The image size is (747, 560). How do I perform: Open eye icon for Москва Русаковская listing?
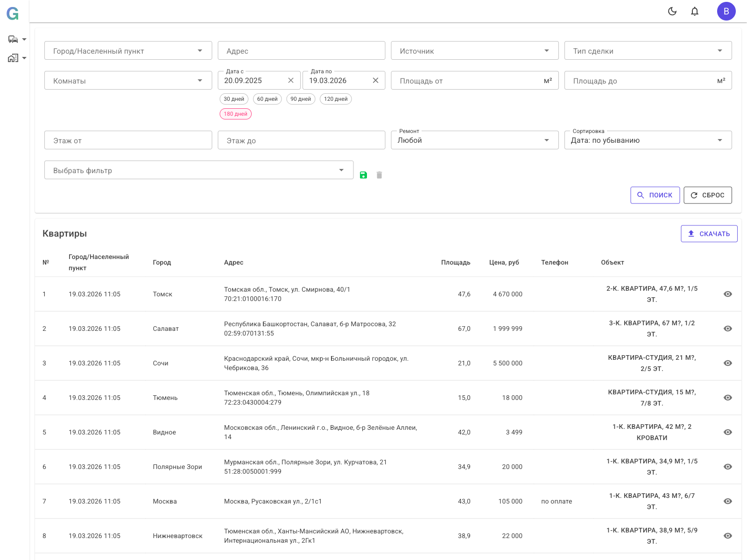click(727, 501)
